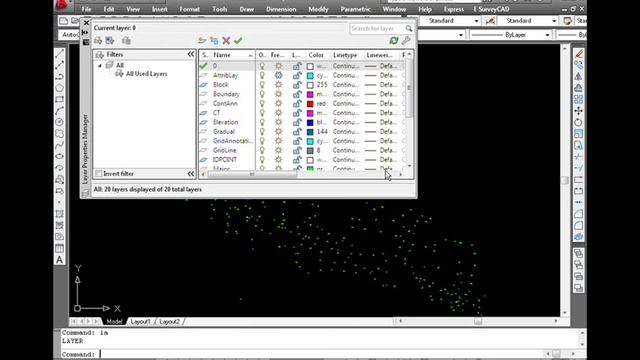Click the chevron beside Invert filter
This screenshot has height=360, width=640.
point(191,173)
